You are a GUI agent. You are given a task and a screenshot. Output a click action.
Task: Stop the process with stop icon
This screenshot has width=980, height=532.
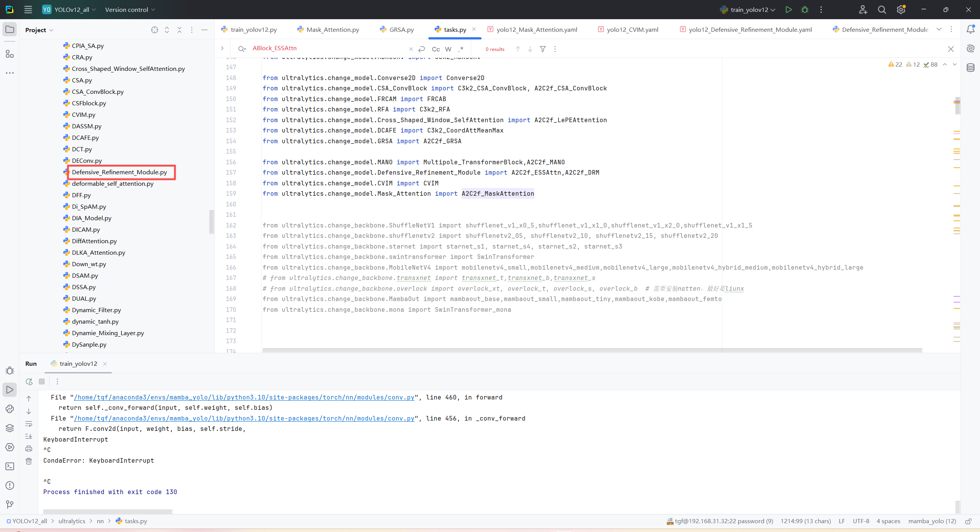[x=42, y=381]
